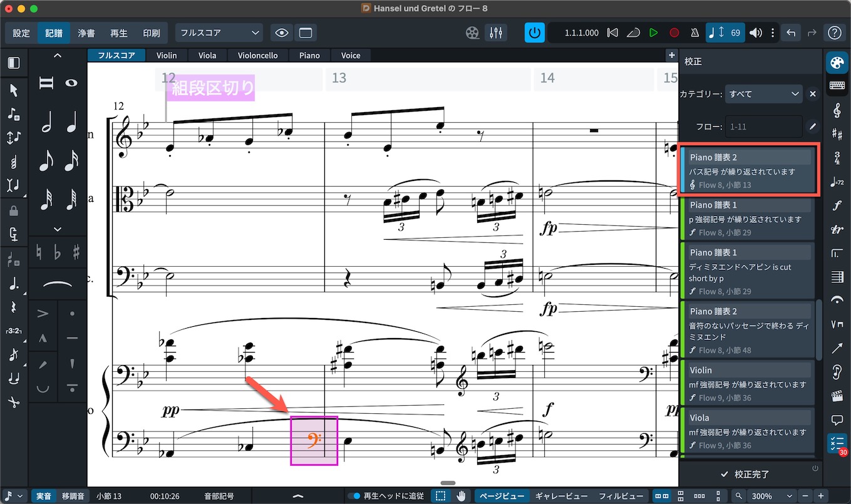The height and width of the screenshot is (504, 851).
Task: Add a slur with the slur button
Action: pyautogui.click(x=57, y=284)
